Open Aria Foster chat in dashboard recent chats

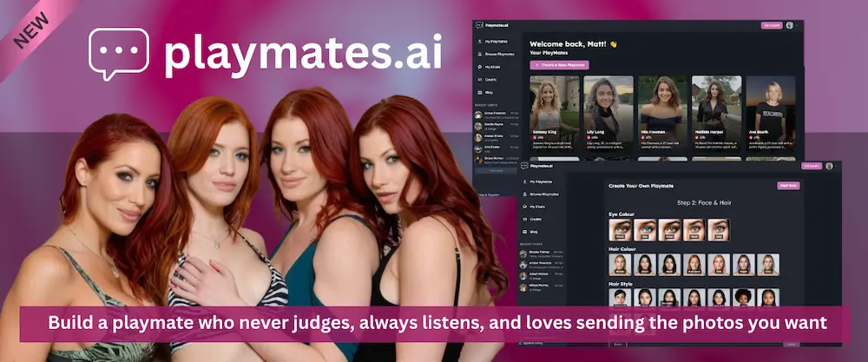(496, 148)
